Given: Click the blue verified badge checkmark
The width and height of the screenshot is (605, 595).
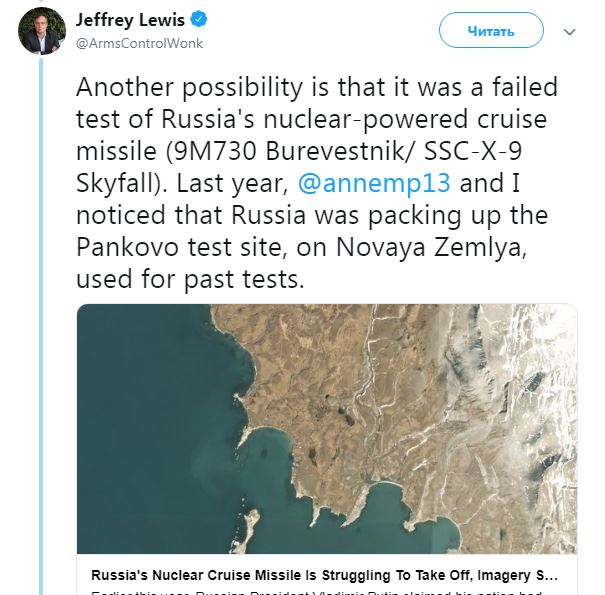Looking at the screenshot, I should point(199,20).
